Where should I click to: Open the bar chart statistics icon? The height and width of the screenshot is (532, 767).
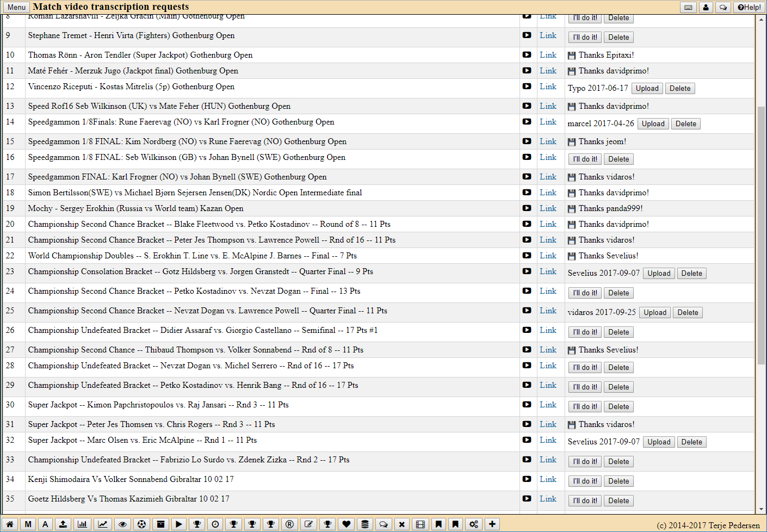(x=82, y=524)
